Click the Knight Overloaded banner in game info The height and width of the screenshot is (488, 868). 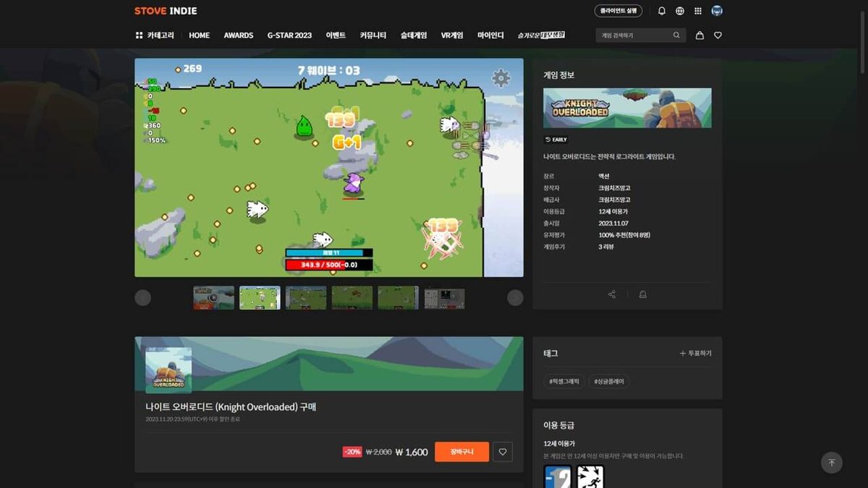pos(628,108)
